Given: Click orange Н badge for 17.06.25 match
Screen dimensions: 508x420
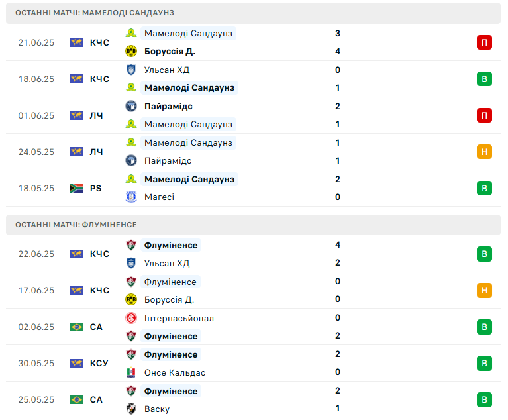Looking at the screenshot, I should 484,290.
